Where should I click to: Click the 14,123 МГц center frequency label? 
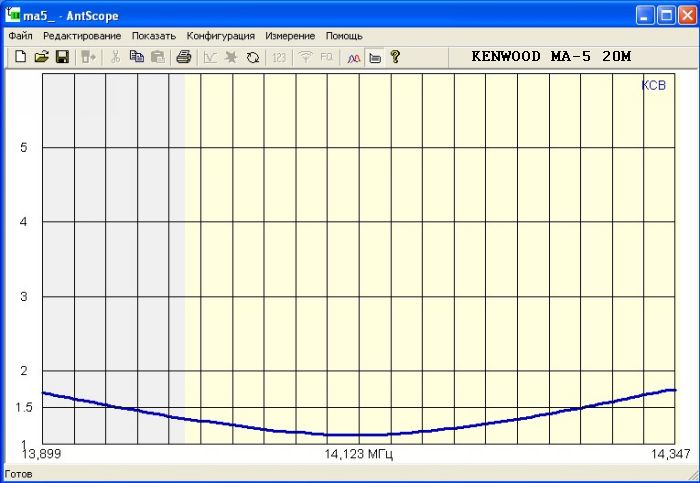click(358, 454)
